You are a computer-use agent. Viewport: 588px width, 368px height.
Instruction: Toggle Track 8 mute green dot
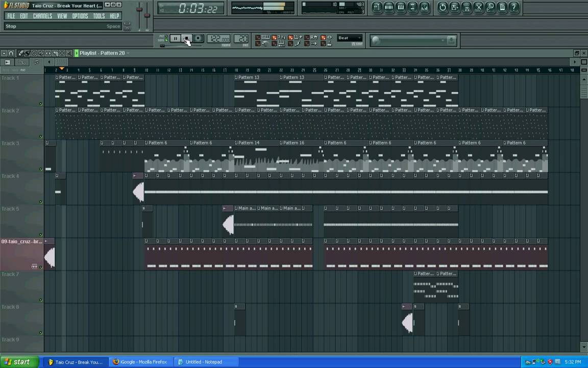click(40, 333)
